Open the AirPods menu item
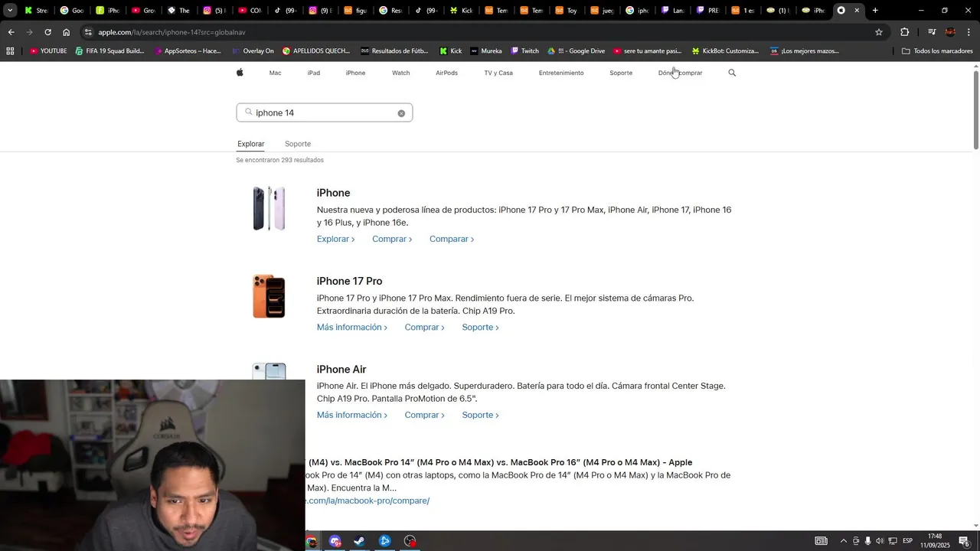This screenshot has height=551, width=980. (446, 73)
